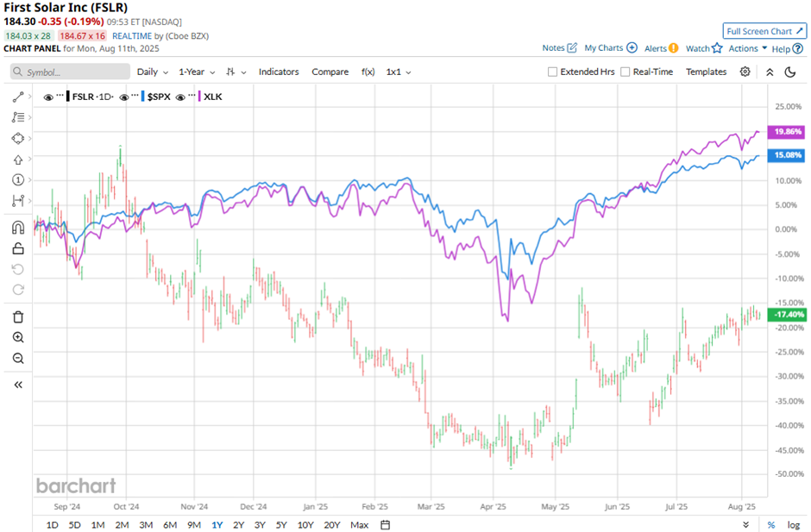This screenshot has width=811, height=532.
Task: Open the bar type selector icon
Action: (231, 72)
